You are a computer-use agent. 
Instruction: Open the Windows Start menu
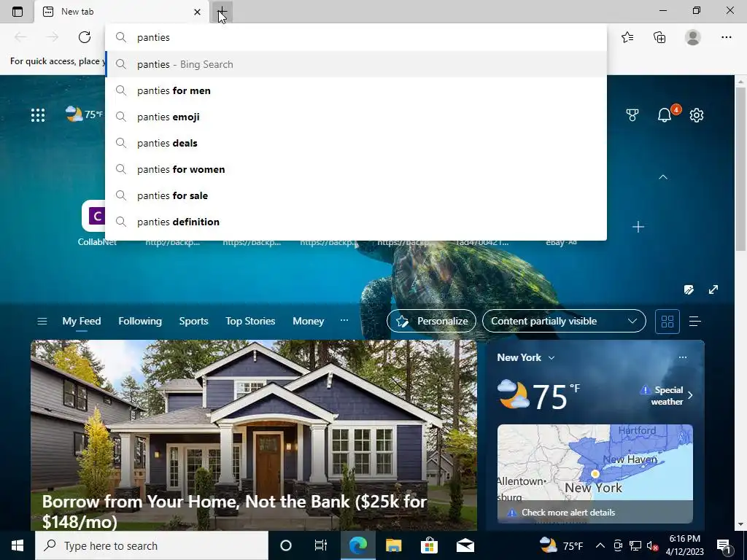(x=18, y=545)
